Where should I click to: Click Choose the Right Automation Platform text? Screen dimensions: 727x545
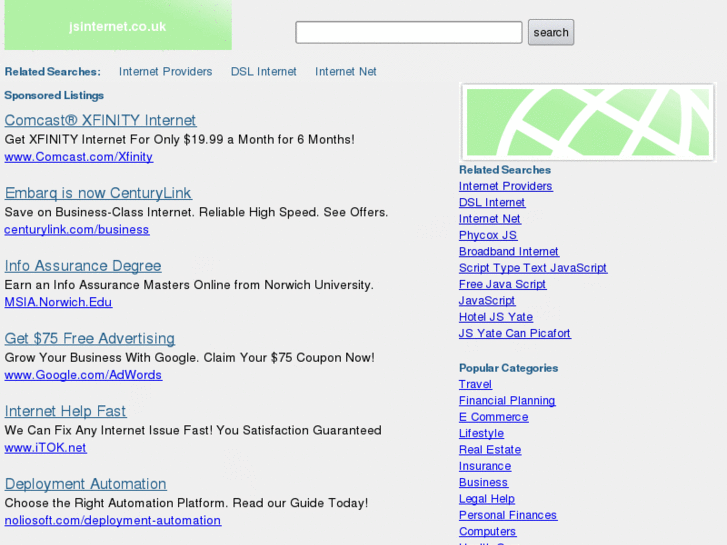tap(186, 503)
